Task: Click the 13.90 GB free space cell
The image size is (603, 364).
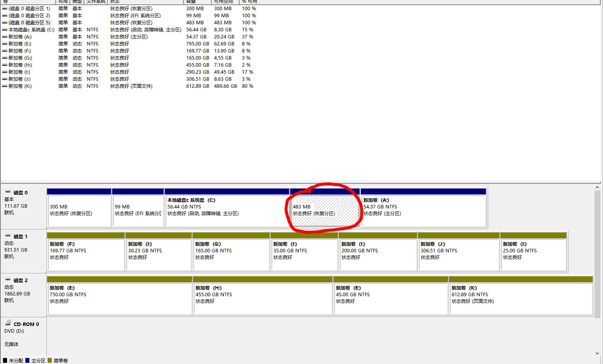Action: (224, 51)
